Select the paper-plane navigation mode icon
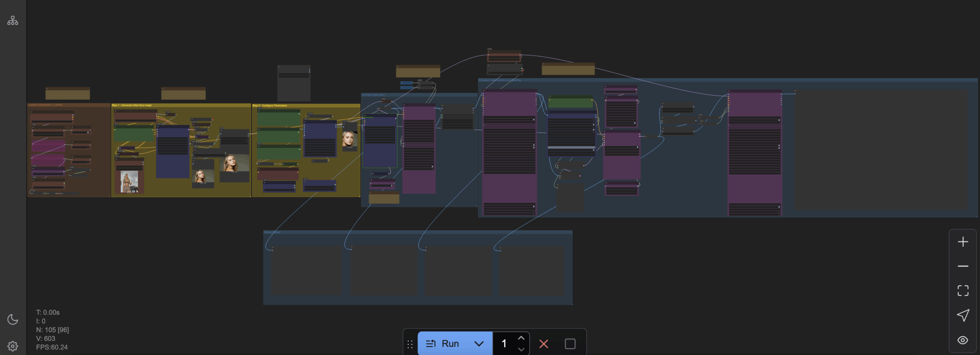The image size is (980, 355). (x=963, y=315)
